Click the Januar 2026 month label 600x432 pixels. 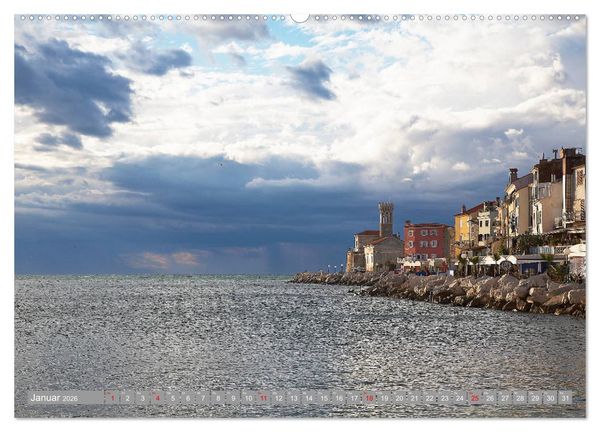tap(54, 398)
